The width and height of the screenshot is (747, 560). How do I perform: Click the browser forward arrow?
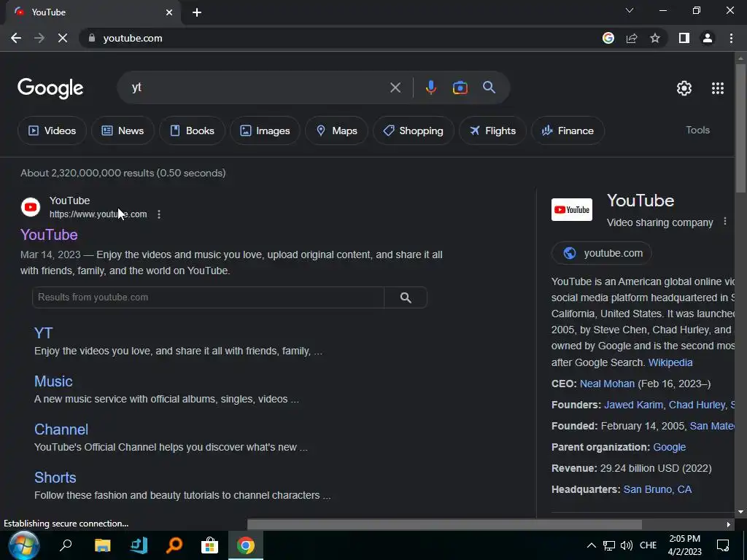[x=39, y=38]
